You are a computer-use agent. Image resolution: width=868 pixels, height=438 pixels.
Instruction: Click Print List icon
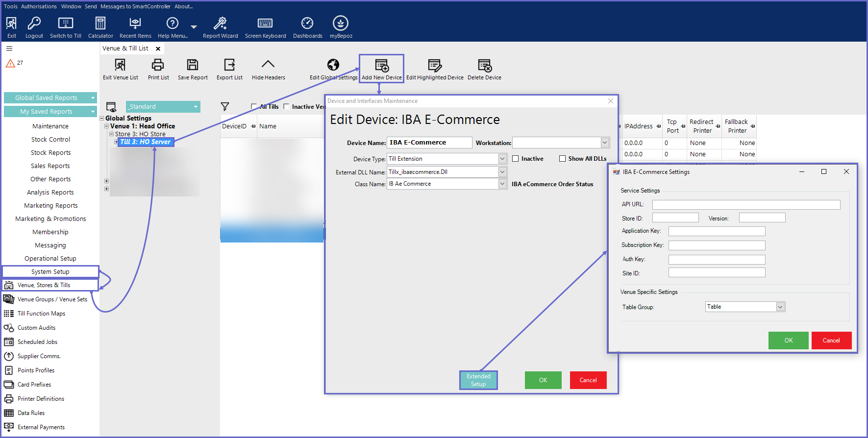pos(158,69)
